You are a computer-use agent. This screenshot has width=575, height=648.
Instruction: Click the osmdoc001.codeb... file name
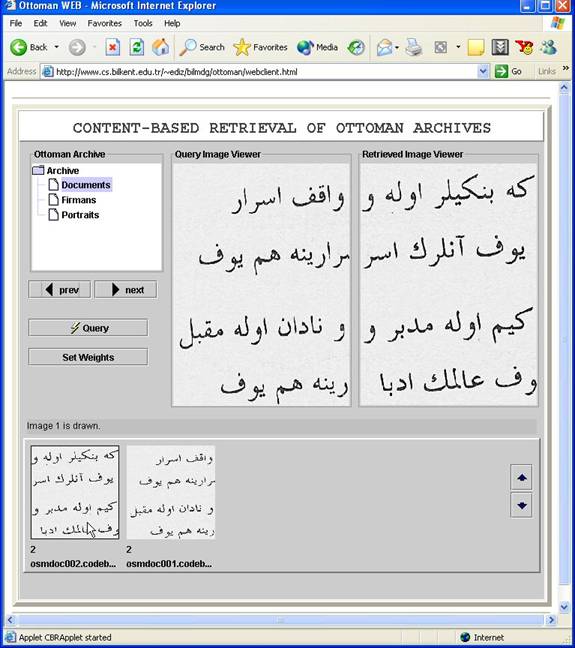(169, 564)
